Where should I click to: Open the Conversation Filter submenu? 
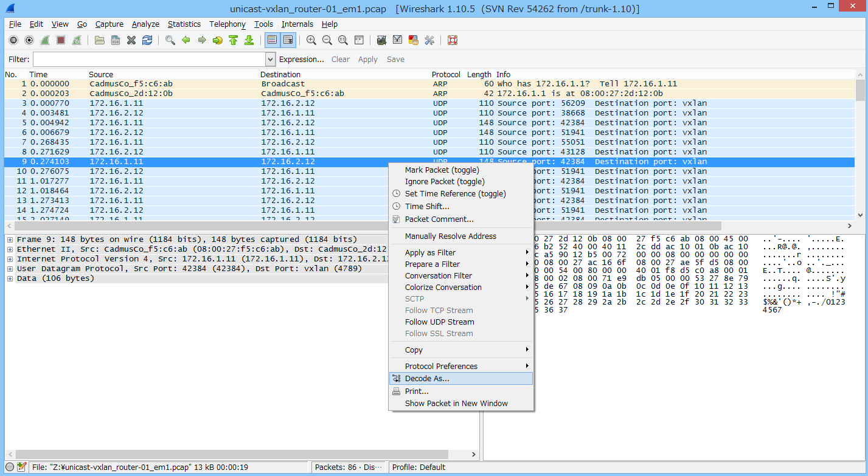click(x=460, y=275)
